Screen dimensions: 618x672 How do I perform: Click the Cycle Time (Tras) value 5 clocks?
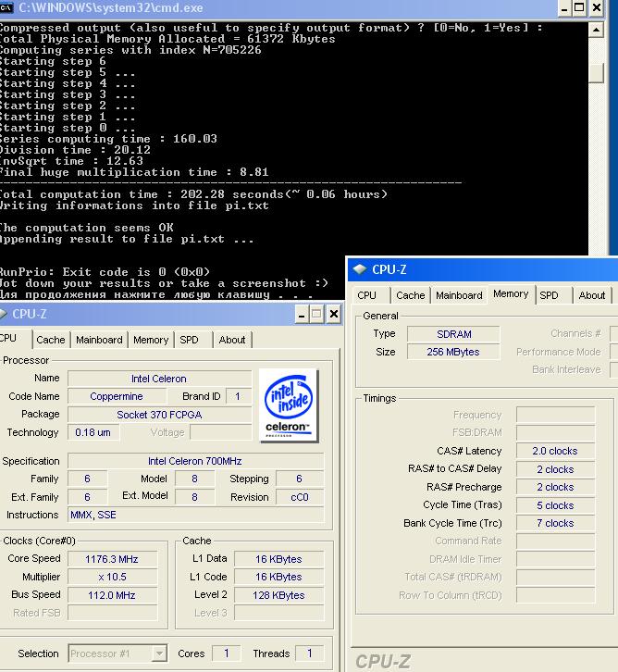point(555,504)
